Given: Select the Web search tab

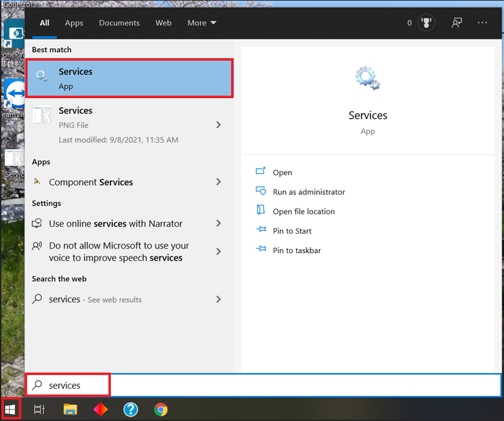Looking at the screenshot, I should 163,23.
